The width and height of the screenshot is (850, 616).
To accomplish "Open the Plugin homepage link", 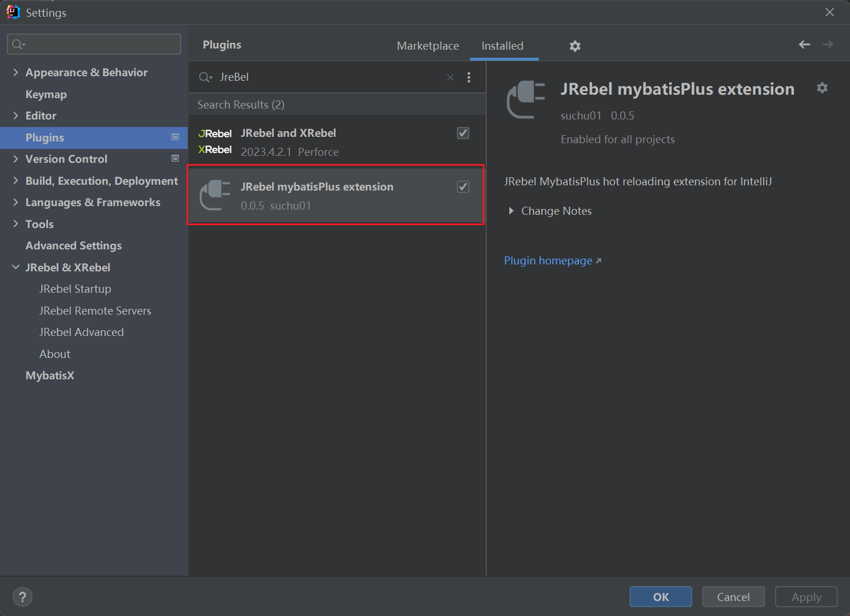I will tap(548, 261).
